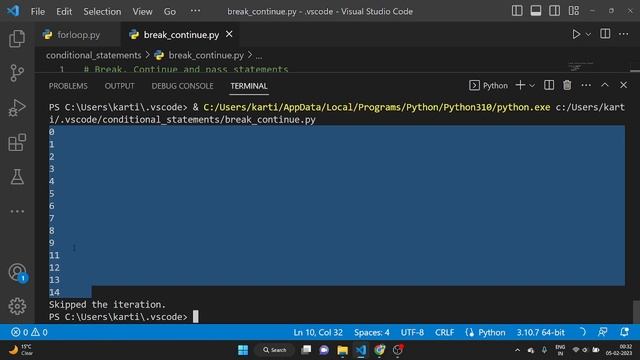640x360 pixels.
Task: Open the Edit menu
Action: [64, 11]
